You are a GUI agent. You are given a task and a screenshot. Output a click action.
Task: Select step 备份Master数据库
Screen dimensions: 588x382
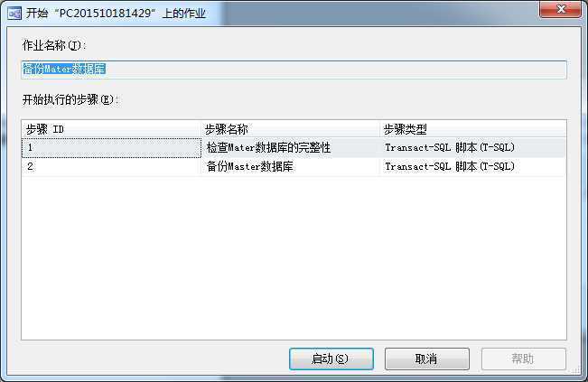point(250,166)
